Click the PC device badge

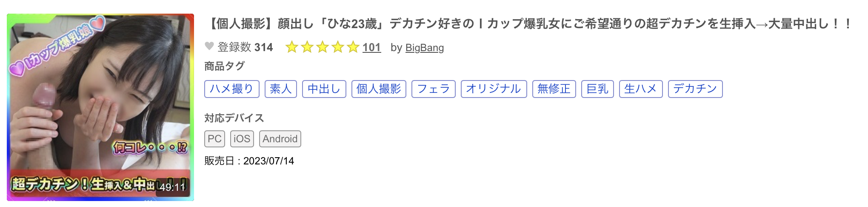[214, 139]
